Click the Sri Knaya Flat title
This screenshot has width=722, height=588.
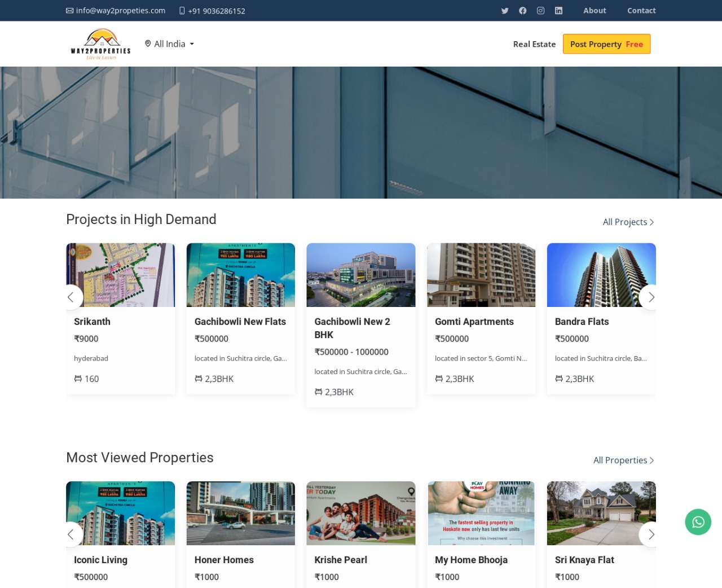(x=584, y=560)
